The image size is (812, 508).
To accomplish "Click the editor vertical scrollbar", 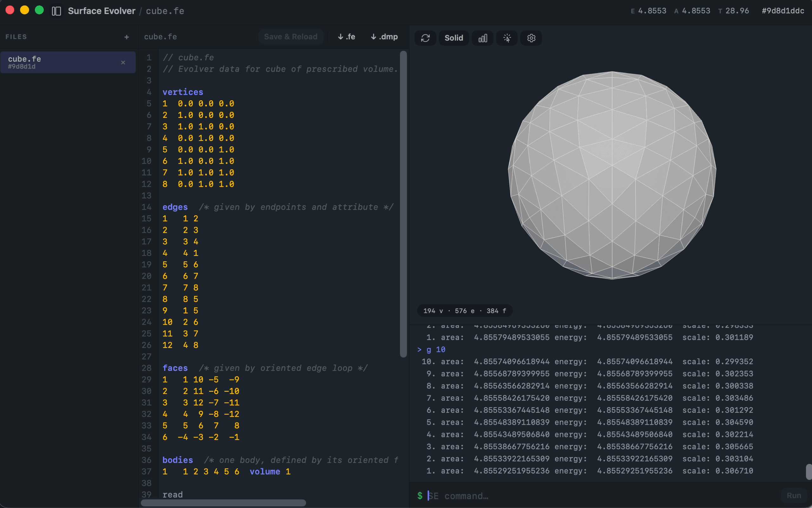I will (x=403, y=204).
